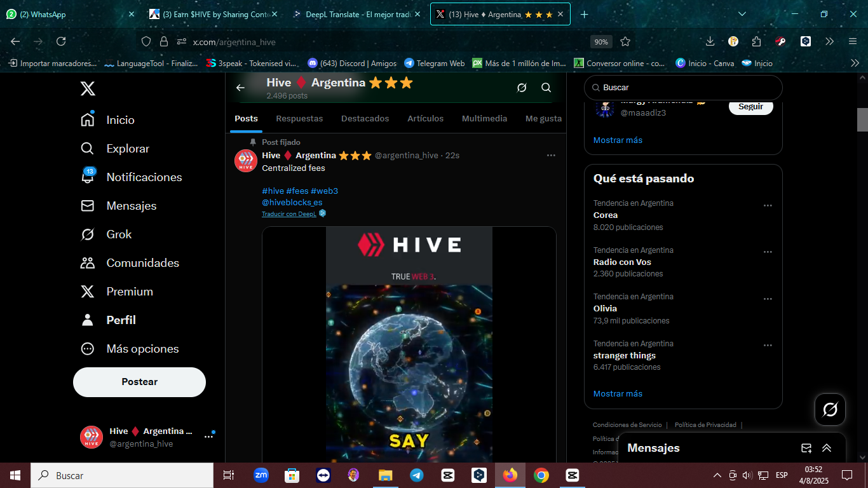Open the Firefox application menu
The width and height of the screenshot is (868, 488).
tap(853, 41)
